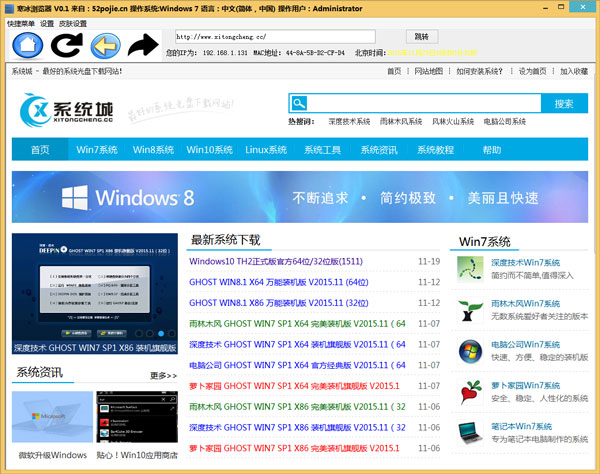Go forward with the black arrow icon
The image size is (600, 474).
[x=143, y=45]
